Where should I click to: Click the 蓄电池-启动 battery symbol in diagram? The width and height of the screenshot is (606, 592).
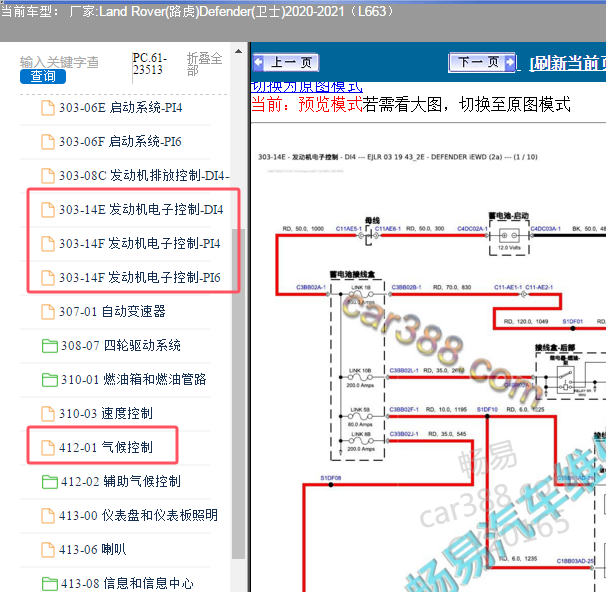pos(509,236)
